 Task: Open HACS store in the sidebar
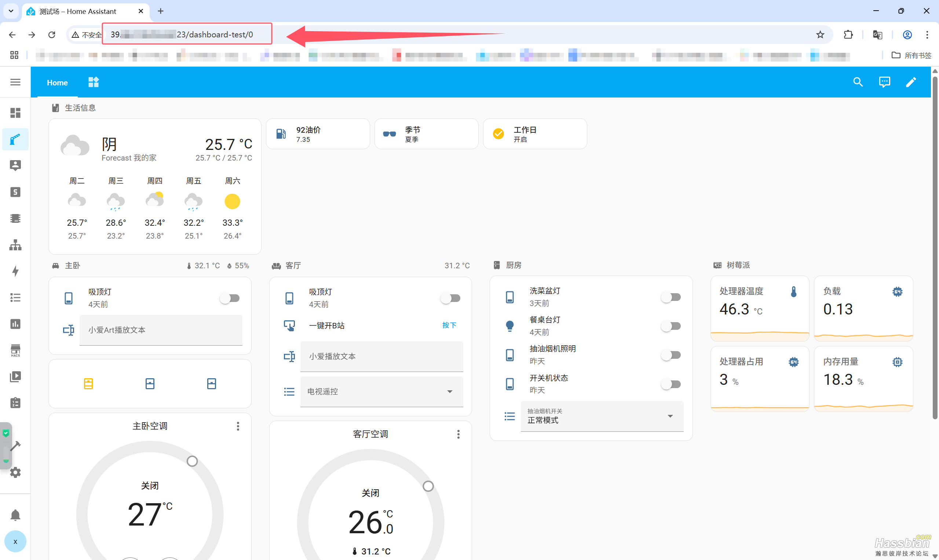click(x=15, y=350)
